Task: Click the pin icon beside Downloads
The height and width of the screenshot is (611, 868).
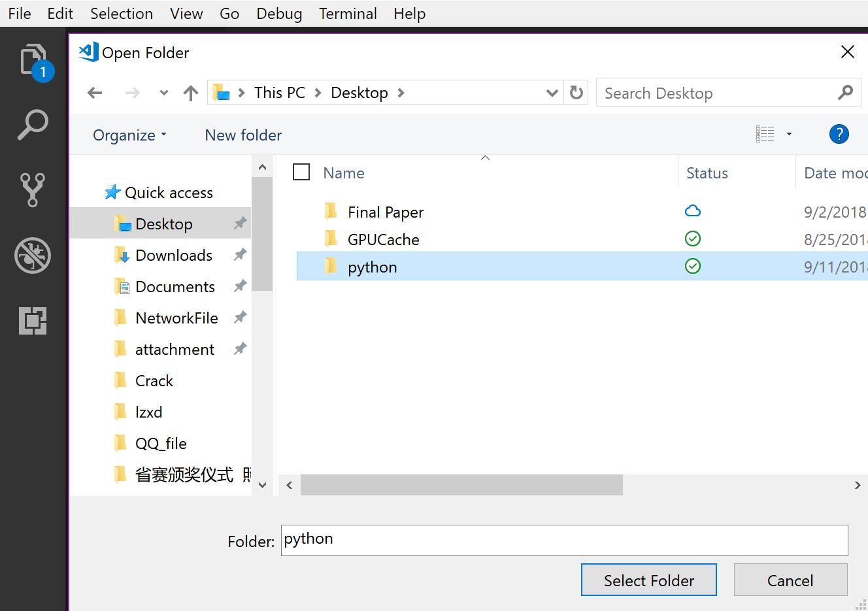Action: click(x=240, y=254)
